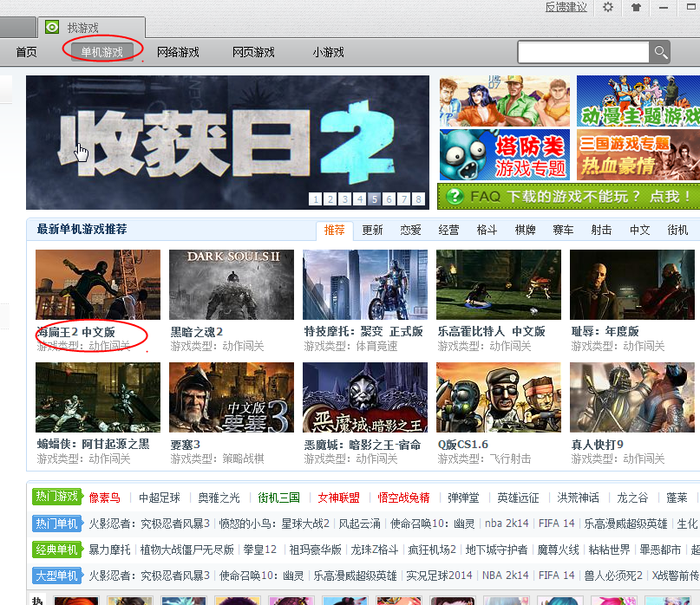Viewport: 700px width, 605px height.
Task: Open 特技摩托：聚变 正式版 title link
Action: point(363,331)
